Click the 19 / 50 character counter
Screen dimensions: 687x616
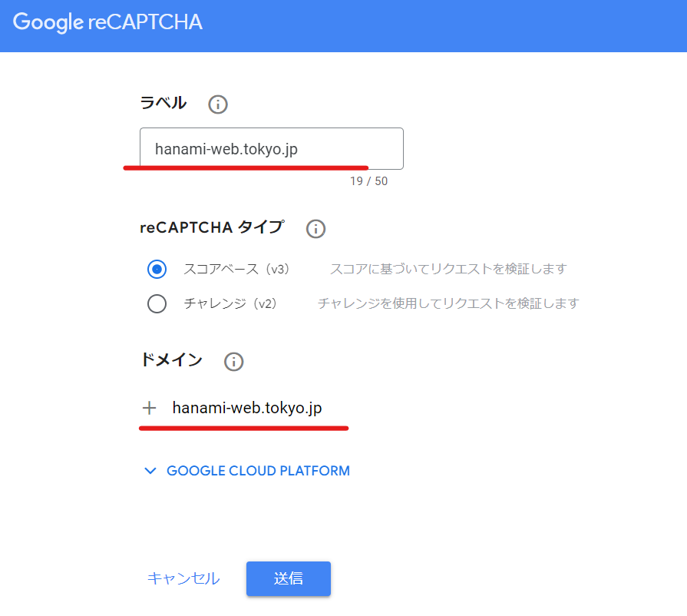point(368,181)
